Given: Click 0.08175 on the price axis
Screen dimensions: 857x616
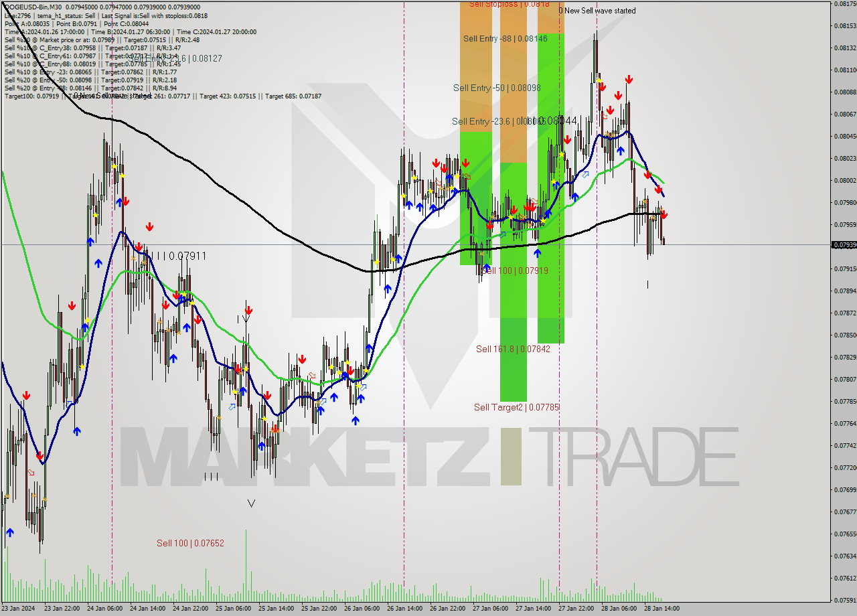Looking at the screenshot, I should (845, 3).
